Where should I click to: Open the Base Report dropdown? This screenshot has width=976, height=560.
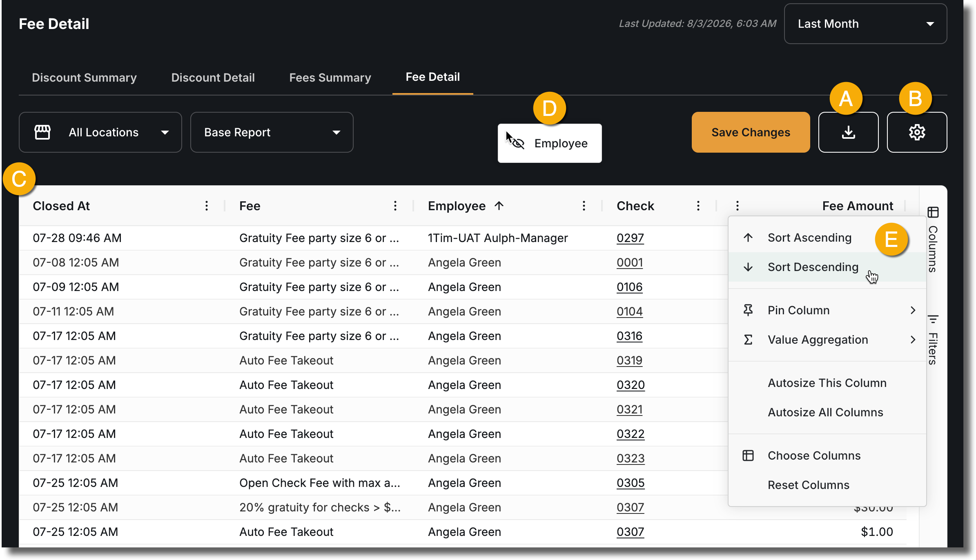272,132
